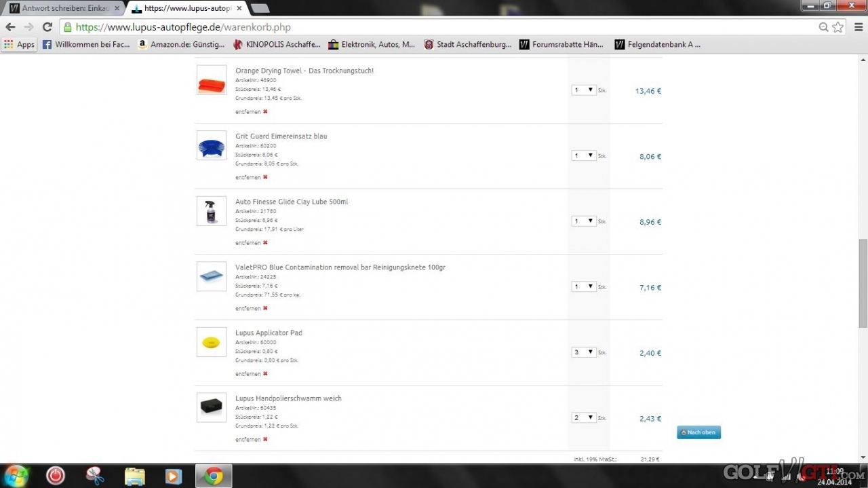Open 'Lupus Handpolierschwamm weich' product link
868x488 pixels.
(288, 398)
